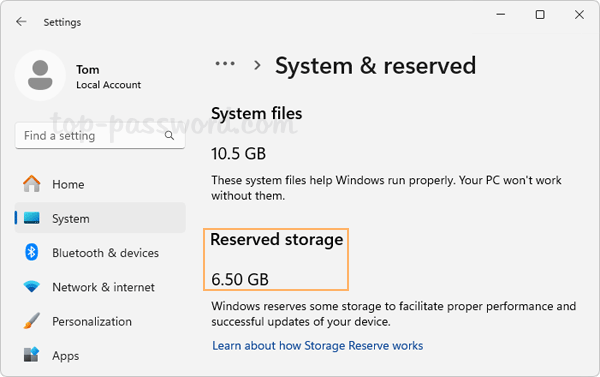Open the Home icon in sidebar
The width and height of the screenshot is (600, 377).
coord(31,184)
